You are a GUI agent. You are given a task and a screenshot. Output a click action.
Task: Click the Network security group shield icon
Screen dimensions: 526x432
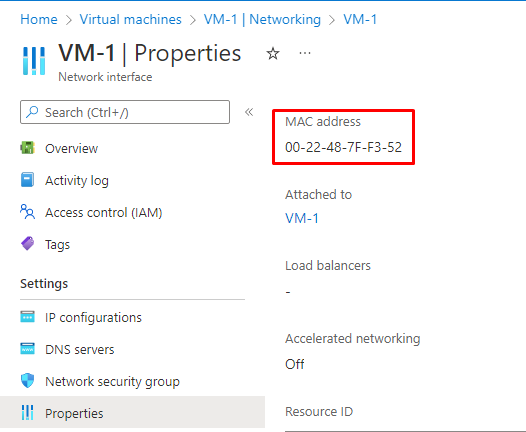coord(28,381)
